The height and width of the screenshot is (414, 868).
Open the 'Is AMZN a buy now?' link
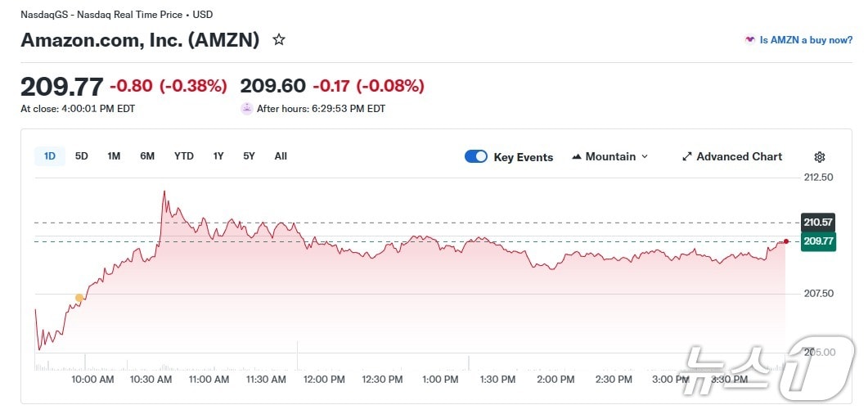[806, 39]
